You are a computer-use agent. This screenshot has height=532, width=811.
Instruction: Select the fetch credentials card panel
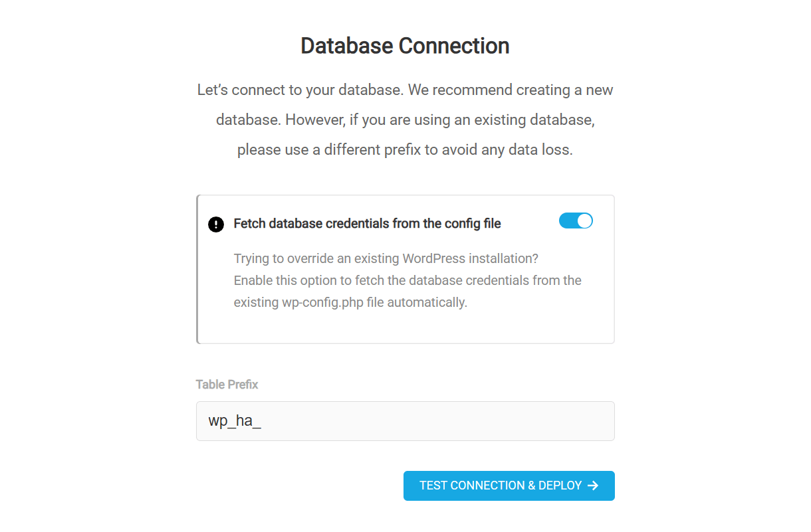click(405, 269)
